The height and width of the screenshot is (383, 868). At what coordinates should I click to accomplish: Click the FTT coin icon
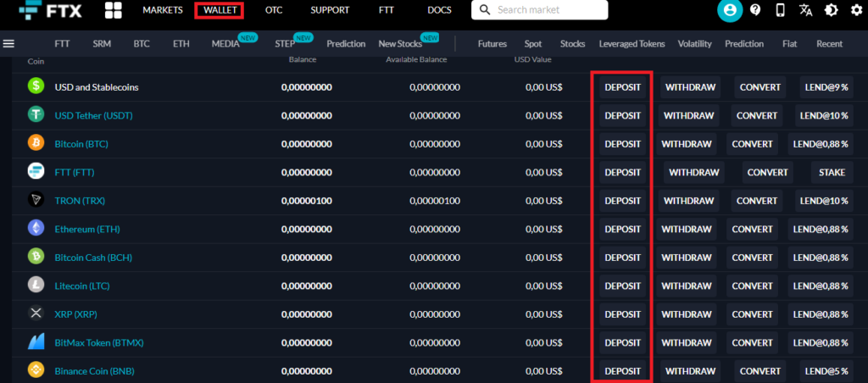point(36,171)
